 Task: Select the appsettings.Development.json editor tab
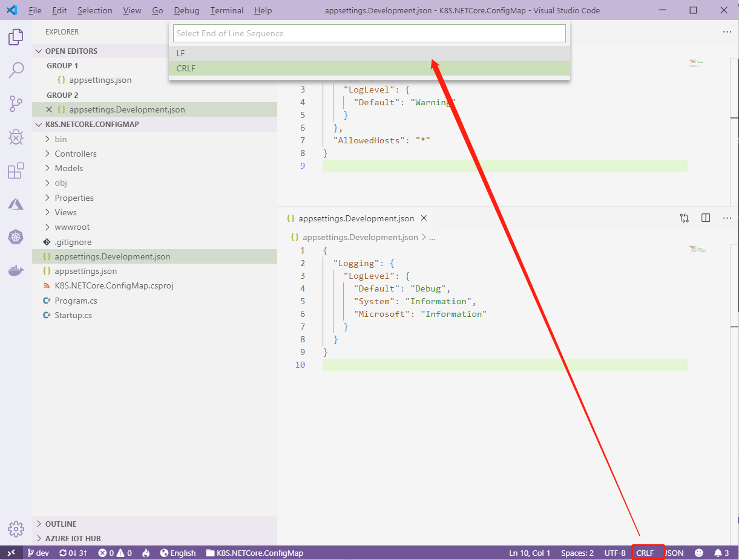(356, 218)
